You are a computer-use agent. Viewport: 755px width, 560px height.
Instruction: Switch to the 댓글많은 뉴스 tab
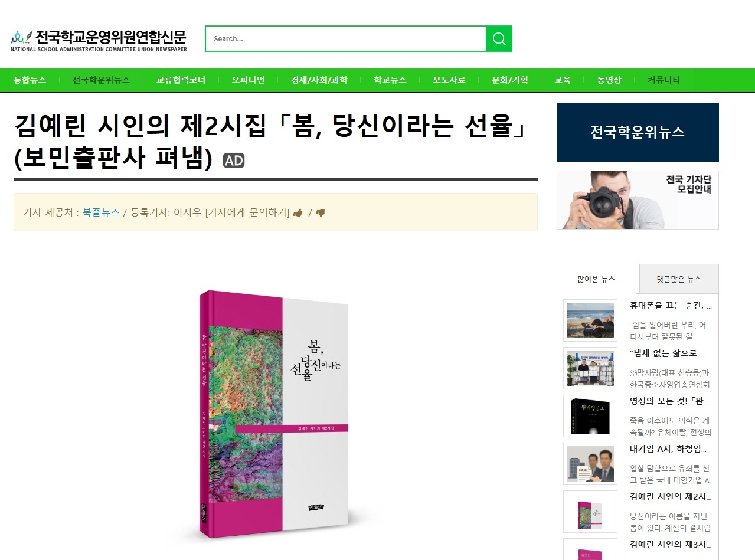[x=679, y=279]
